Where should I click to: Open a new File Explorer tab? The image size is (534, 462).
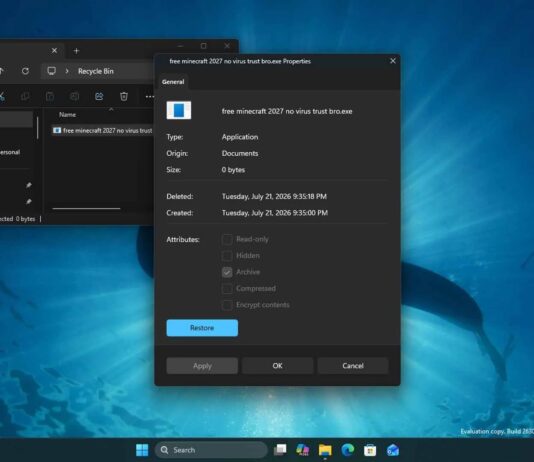tap(76, 51)
